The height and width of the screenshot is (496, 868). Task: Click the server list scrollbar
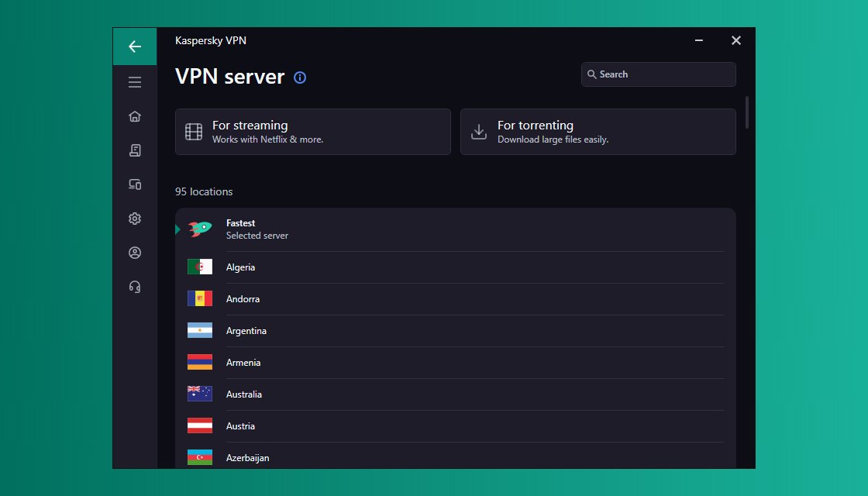click(747, 113)
